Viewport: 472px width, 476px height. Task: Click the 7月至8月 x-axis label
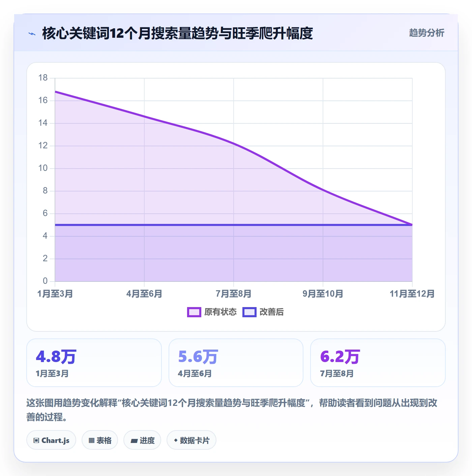[234, 294]
